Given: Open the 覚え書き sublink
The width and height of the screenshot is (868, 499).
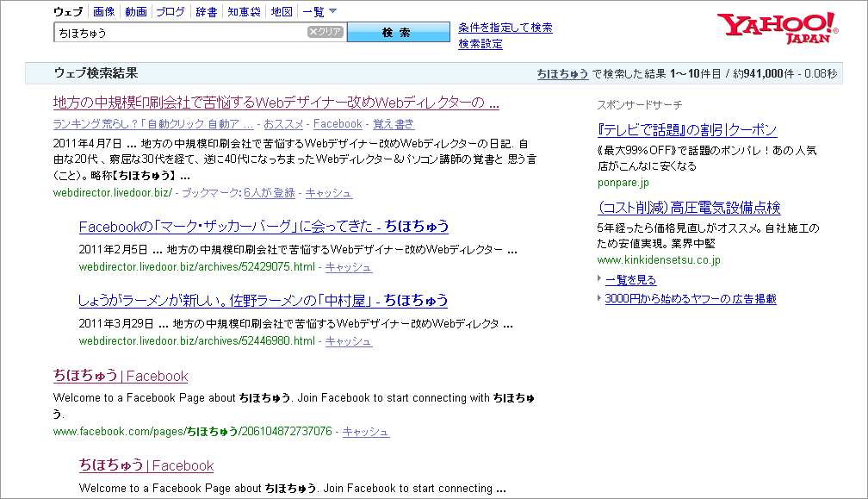Looking at the screenshot, I should (x=394, y=124).
